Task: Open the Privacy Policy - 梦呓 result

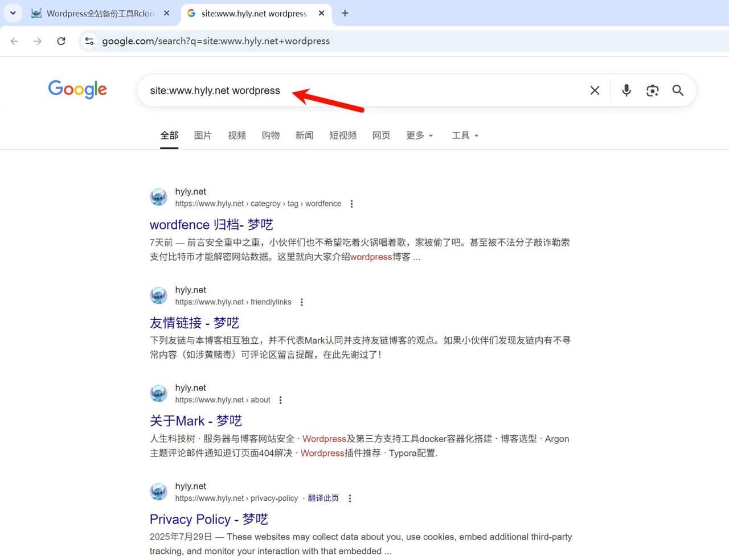Action: click(x=208, y=519)
